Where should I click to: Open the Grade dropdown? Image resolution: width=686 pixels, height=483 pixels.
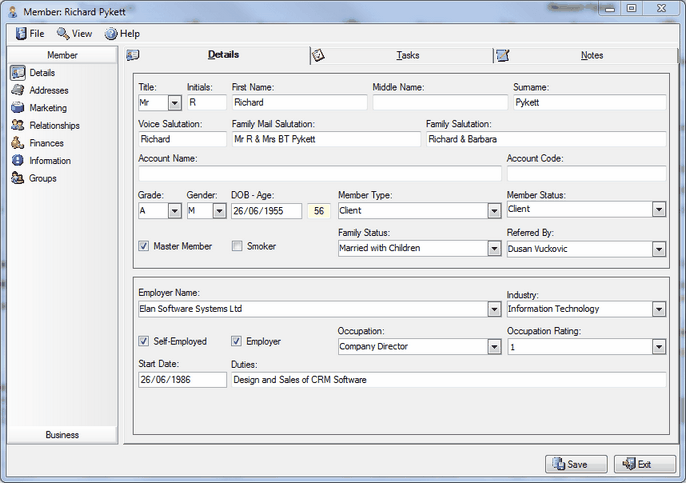click(175, 211)
